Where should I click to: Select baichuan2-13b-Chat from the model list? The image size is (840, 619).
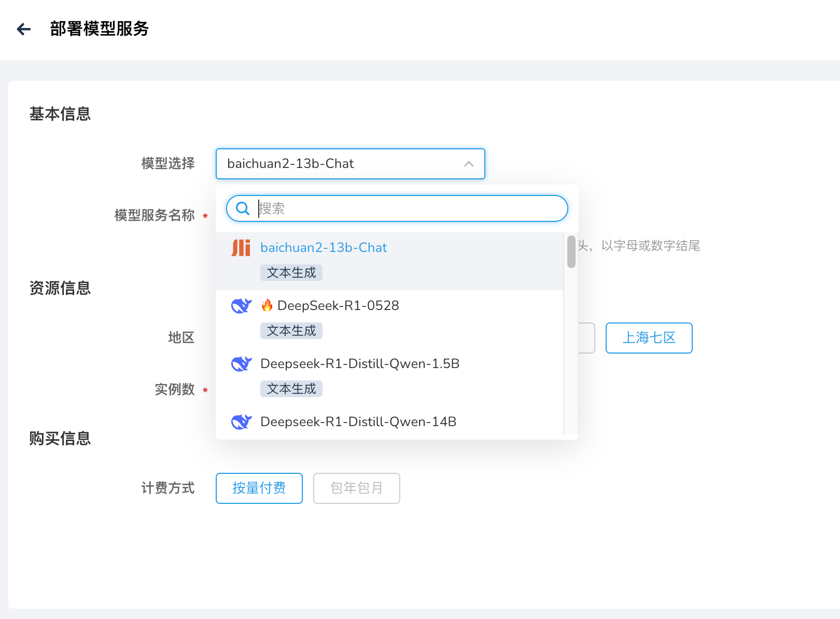(389, 261)
